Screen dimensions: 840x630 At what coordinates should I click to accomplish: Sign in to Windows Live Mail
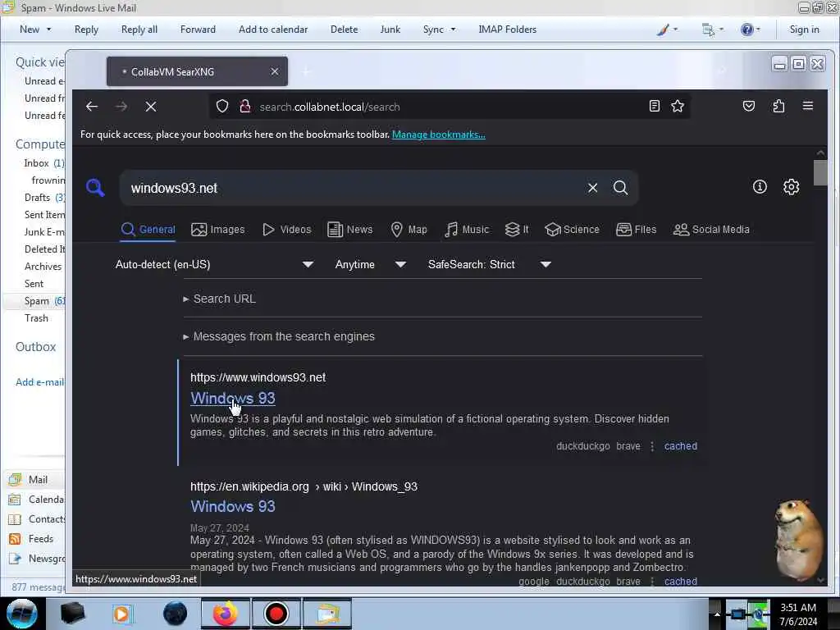[804, 30]
